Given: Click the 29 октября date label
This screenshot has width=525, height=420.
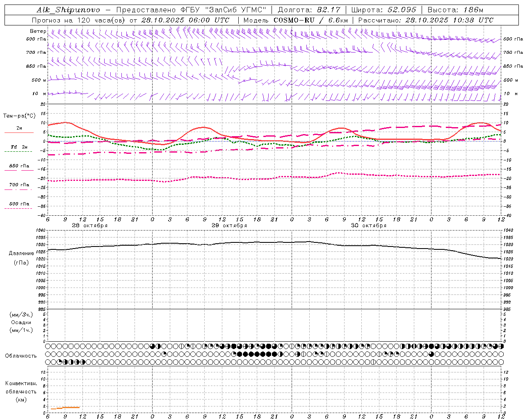Looking at the screenshot, I should pyautogui.click(x=229, y=226).
